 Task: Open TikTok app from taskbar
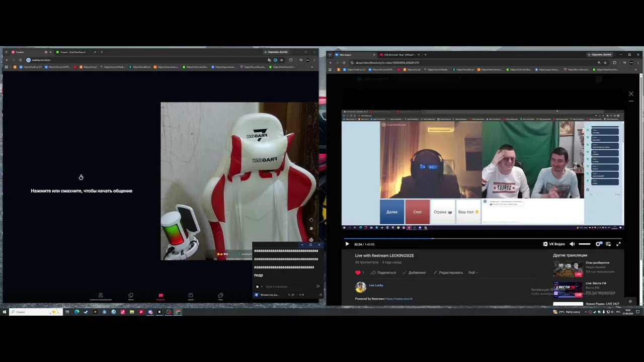point(122,312)
